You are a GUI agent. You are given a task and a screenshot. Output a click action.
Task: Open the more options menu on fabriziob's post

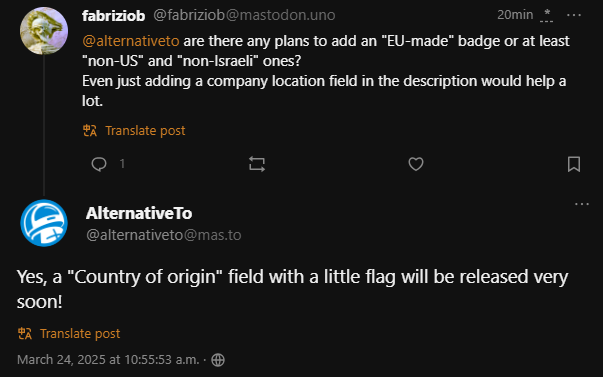(574, 15)
